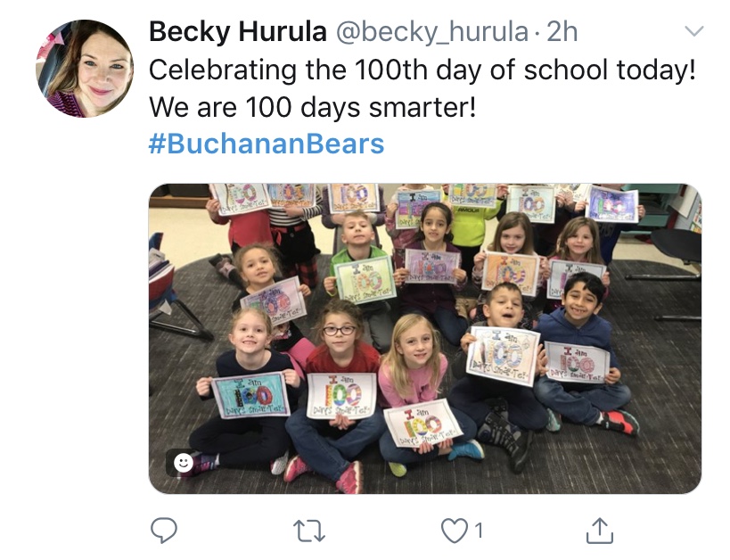Click the smiley sticker icon on photo
Viewport: 730px width, 560px height.
tap(183, 463)
